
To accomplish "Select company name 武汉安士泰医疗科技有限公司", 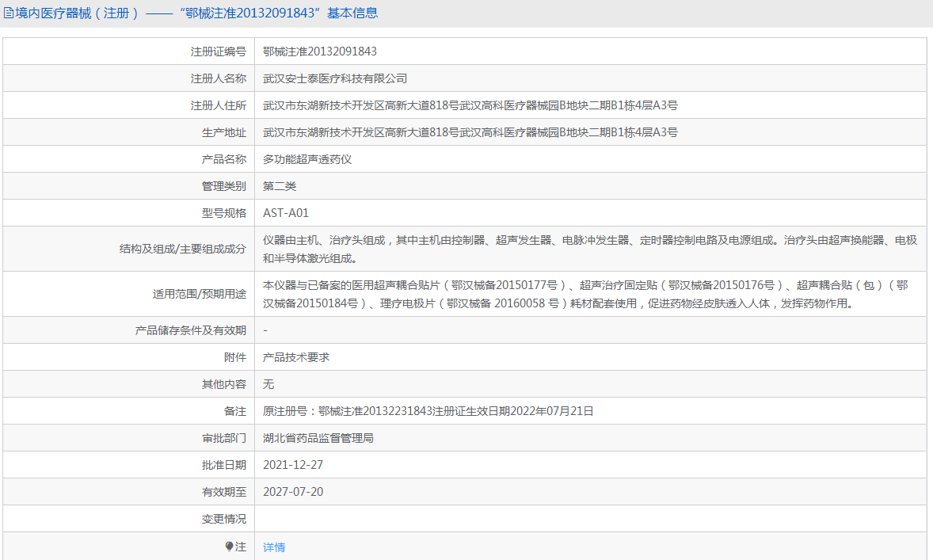I will point(335,78).
